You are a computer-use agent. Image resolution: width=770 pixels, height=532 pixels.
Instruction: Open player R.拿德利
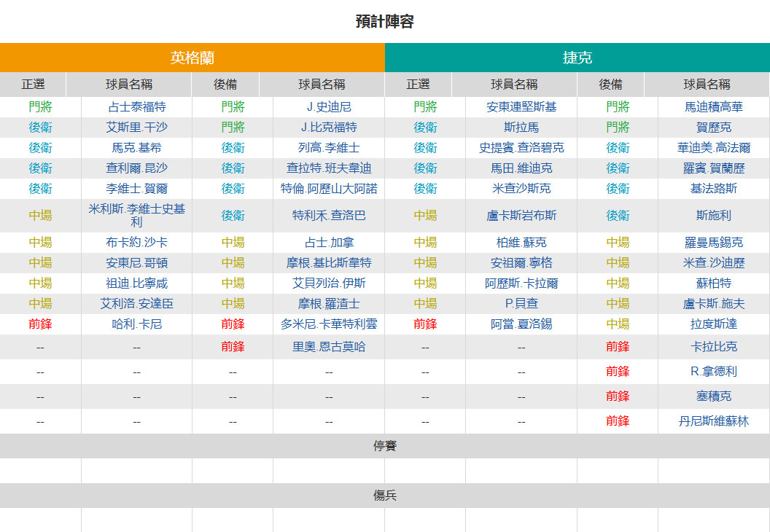(x=714, y=372)
